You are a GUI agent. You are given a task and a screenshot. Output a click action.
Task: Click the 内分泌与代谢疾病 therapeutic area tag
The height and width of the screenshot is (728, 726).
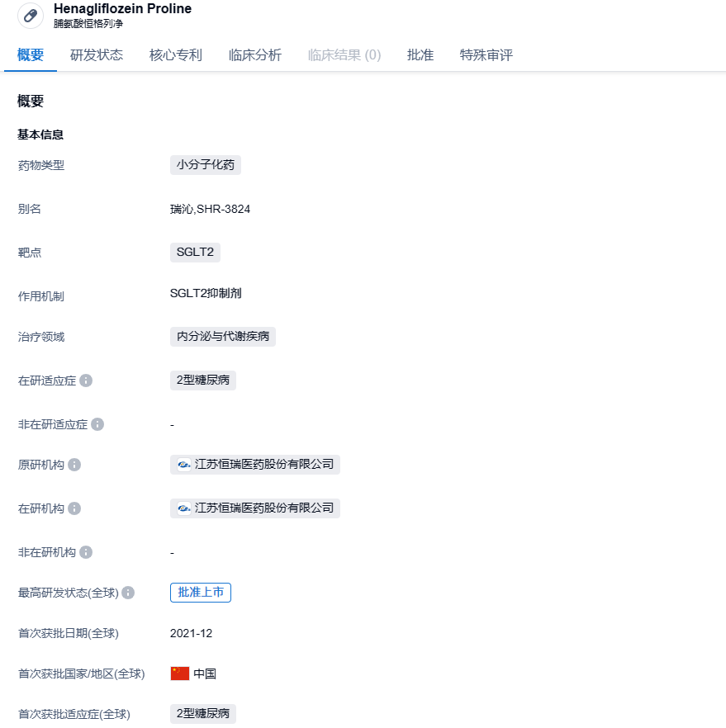point(223,337)
